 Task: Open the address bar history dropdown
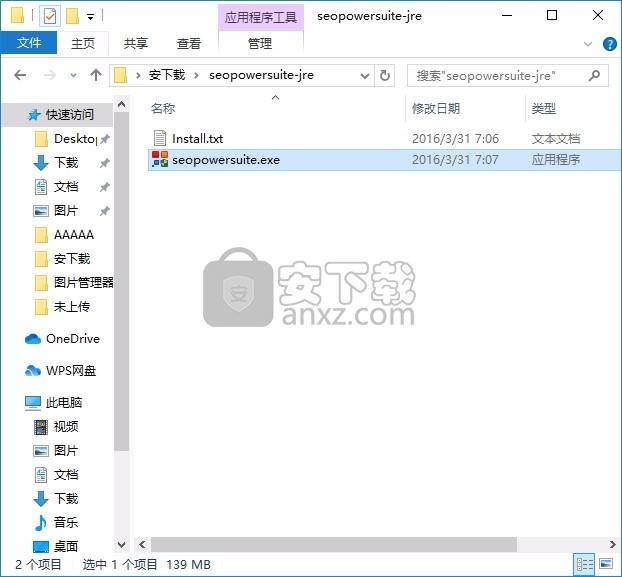[365, 75]
